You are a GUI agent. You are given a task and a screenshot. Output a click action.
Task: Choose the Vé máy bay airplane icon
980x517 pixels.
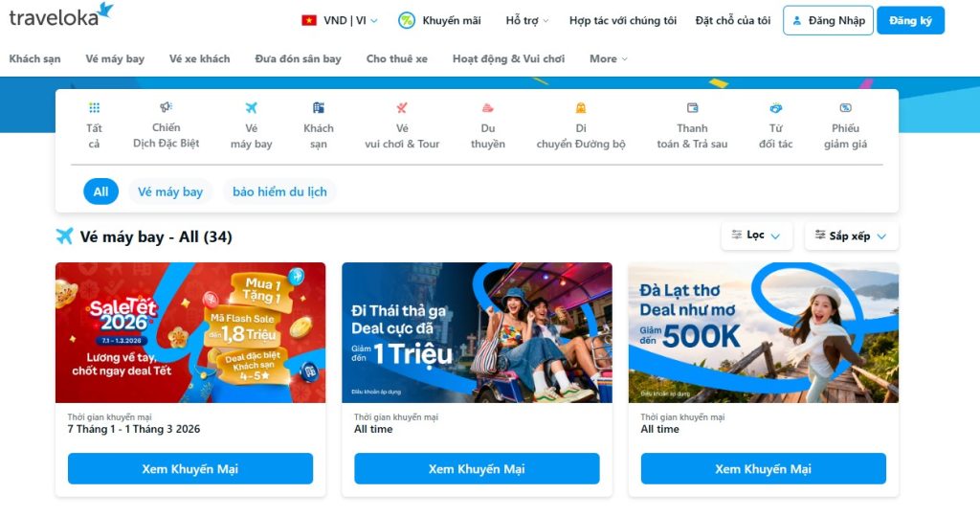[x=252, y=107]
